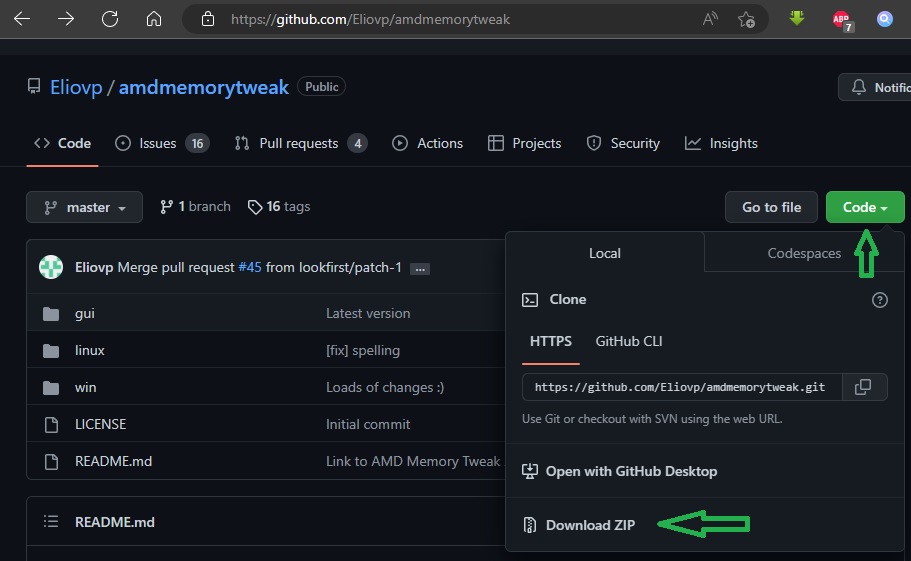The image size is (911, 561).
Task: Open the Issues tab
Action: [x=161, y=143]
